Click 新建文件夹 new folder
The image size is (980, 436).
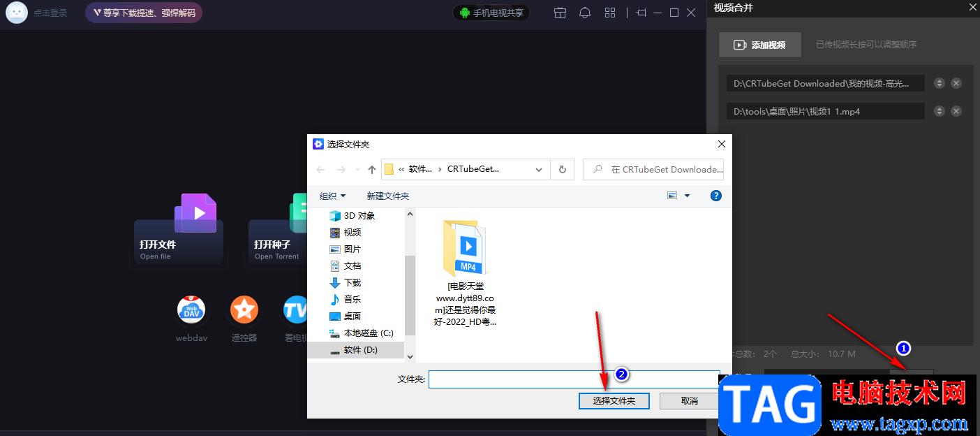tap(388, 196)
